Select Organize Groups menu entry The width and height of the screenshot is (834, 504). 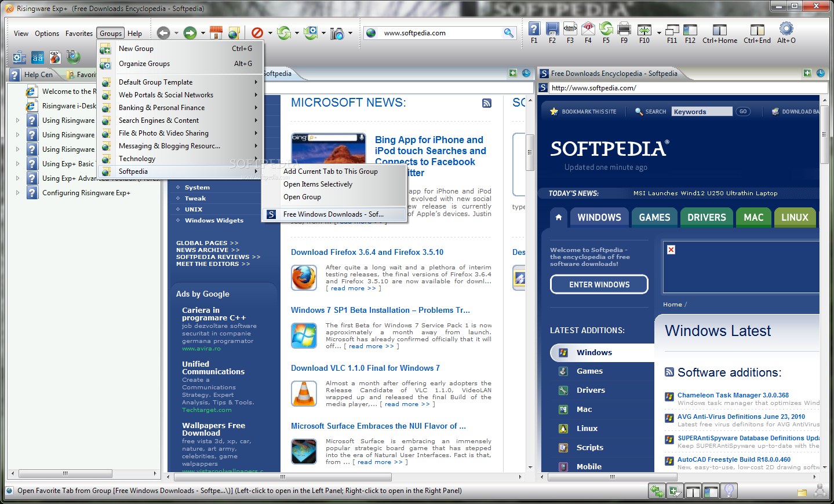[x=180, y=64]
